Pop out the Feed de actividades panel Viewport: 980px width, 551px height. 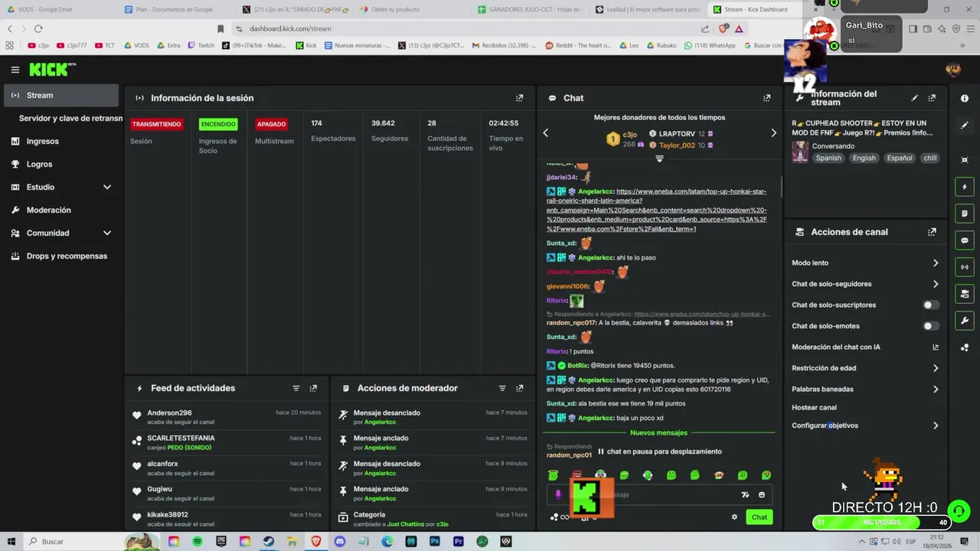click(313, 388)
